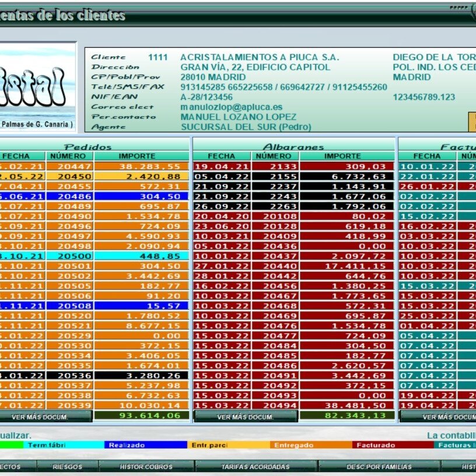Select albarán 20440 with amount 17.411,15
The height and width of the screenshot is (476, 476).
pos(274,265)
